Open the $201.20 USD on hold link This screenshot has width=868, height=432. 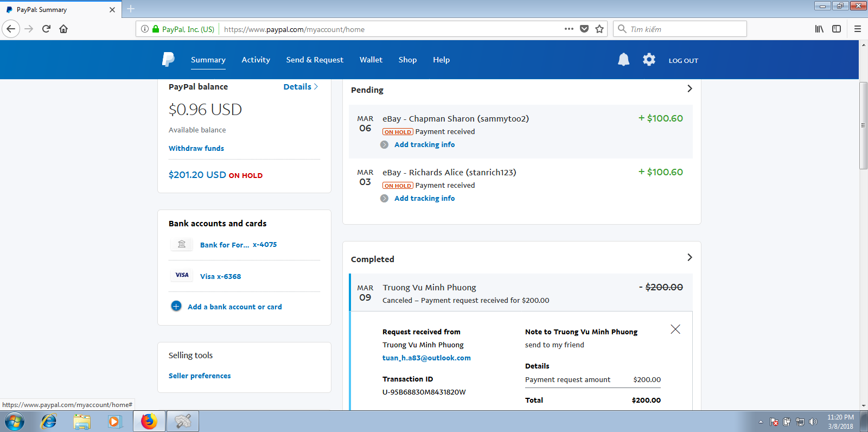click(x=215, y=175)
